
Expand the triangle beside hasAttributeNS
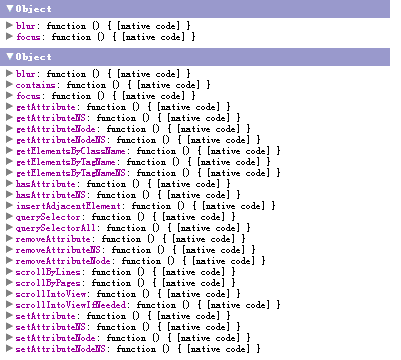click(x=9, y=194)
